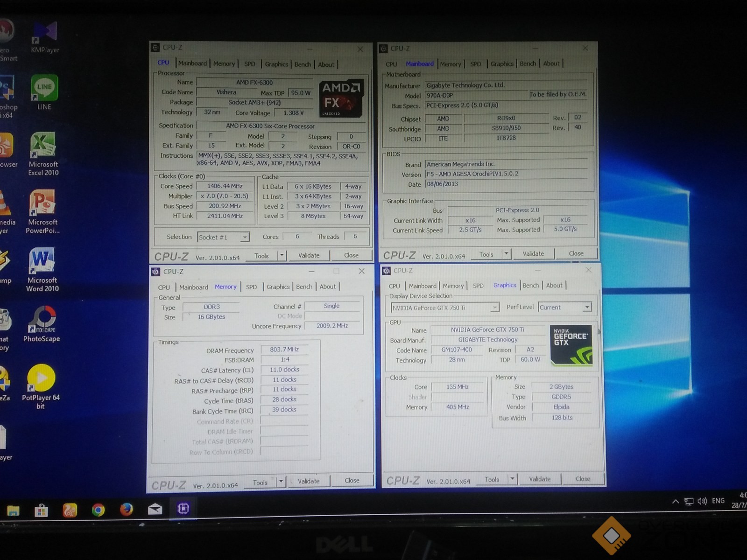Switch to Bench tab in Memory window

[x=304, y=287]
